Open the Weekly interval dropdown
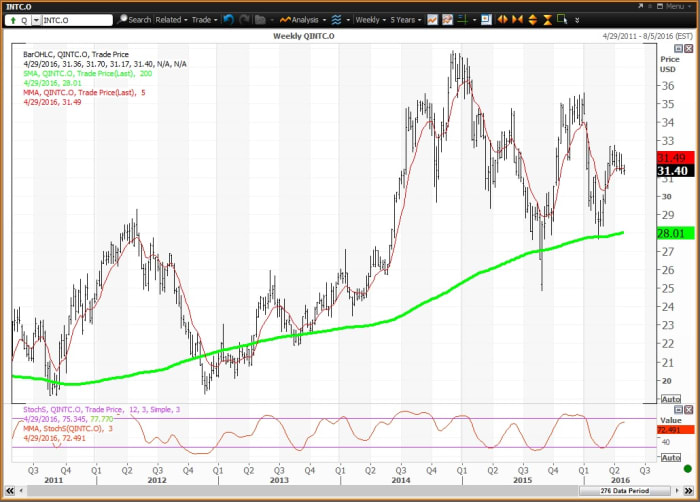The width and height of the screenshot is (700, 502). click(x=370, y=19)
